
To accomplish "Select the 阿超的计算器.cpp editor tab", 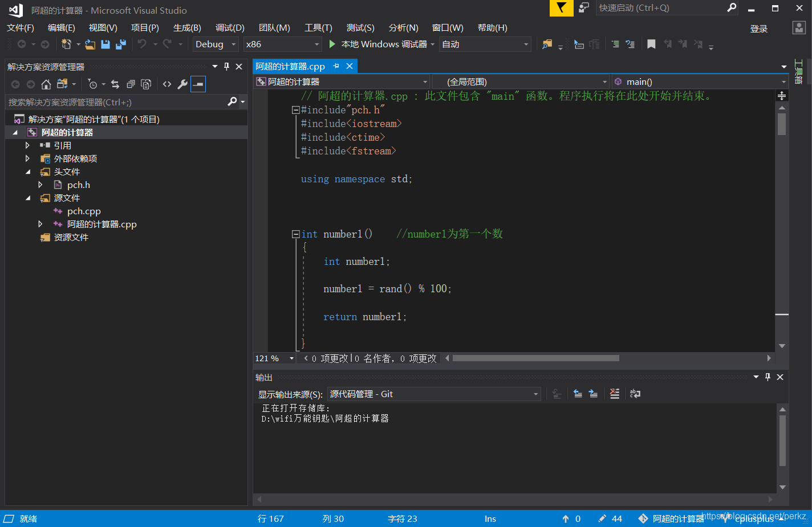I will [x=290, y=66].
